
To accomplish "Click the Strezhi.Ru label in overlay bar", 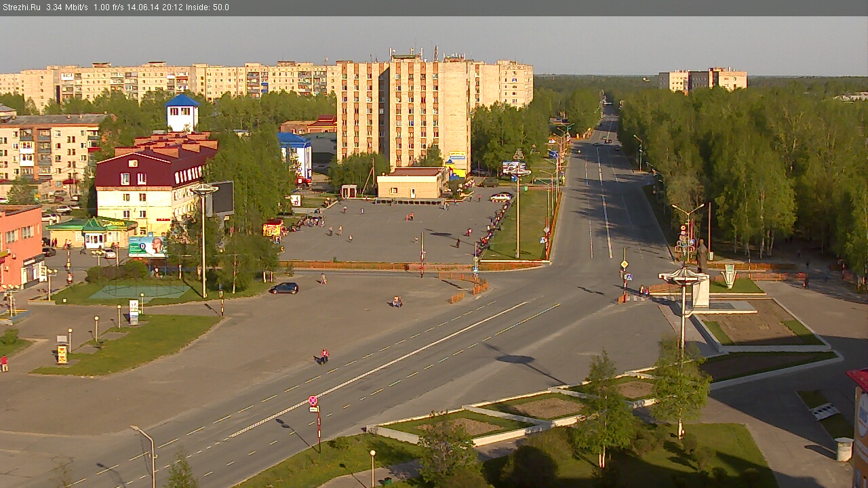I will [x=22, y=7].
